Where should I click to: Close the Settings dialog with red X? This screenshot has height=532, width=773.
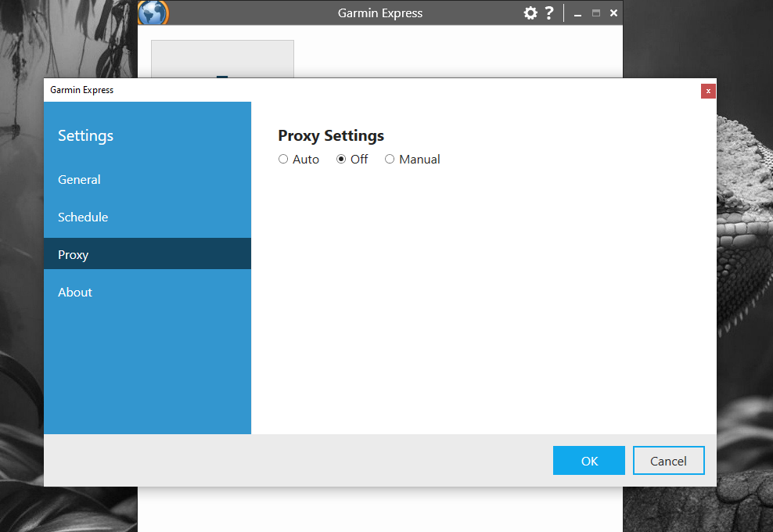pyautogui.click(x=708, y=91)
